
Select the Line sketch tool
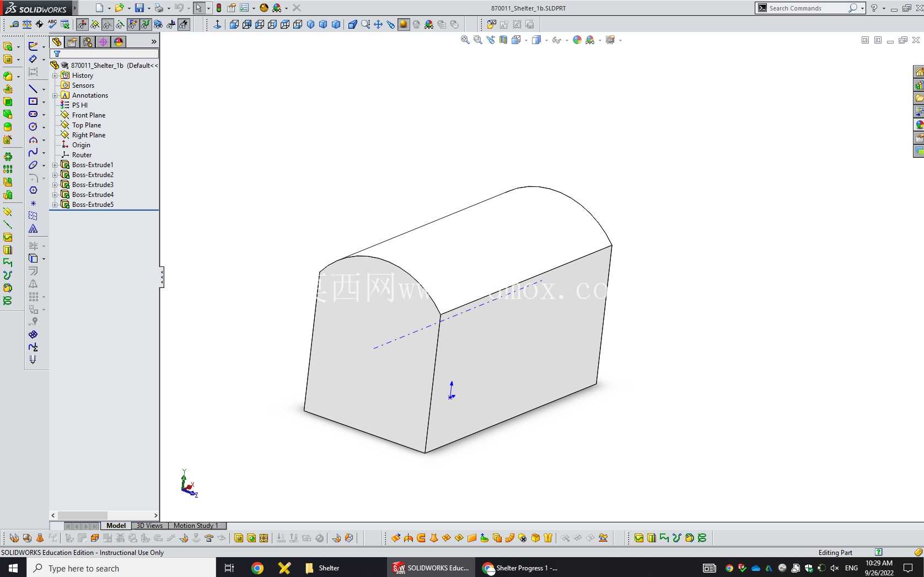click(33, 89)
